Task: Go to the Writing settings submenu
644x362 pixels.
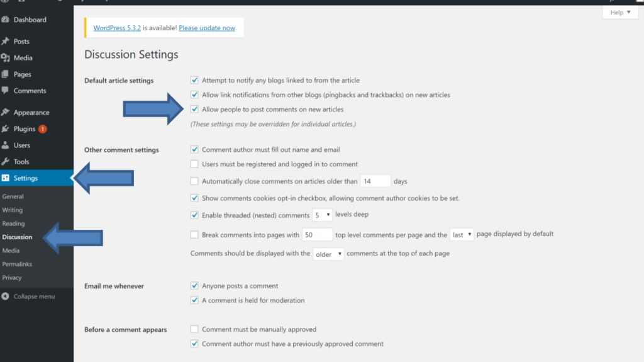Action: (13, 210)
